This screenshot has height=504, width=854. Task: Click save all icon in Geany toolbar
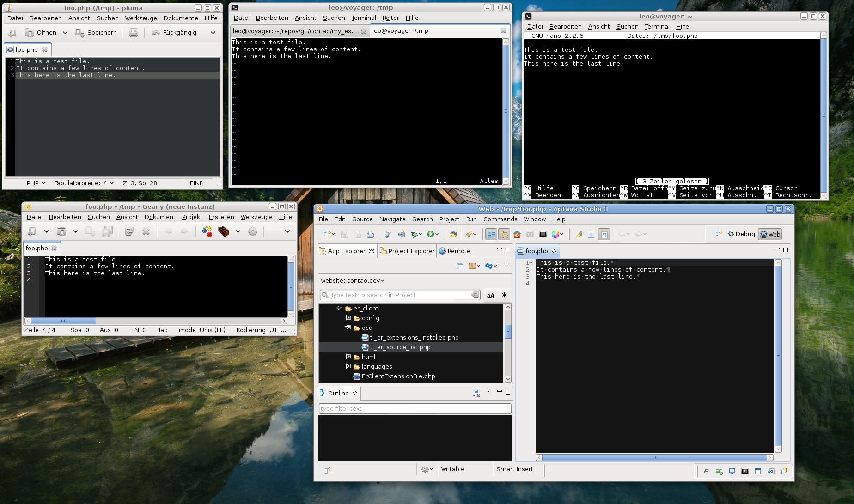[x=107, y=231]
